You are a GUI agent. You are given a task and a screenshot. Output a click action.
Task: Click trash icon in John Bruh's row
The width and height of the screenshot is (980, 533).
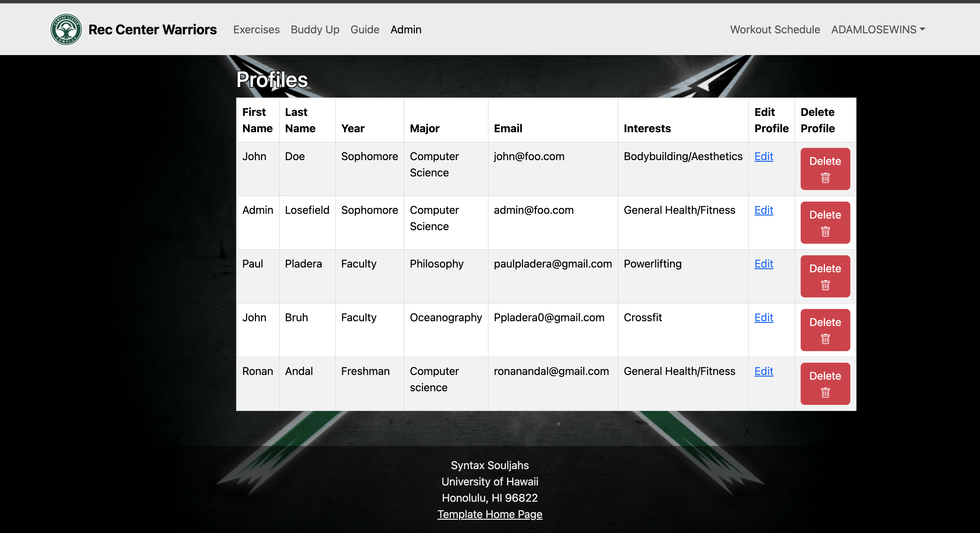click(825, 339)
